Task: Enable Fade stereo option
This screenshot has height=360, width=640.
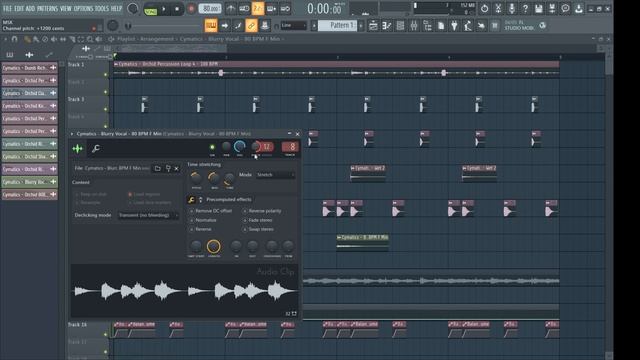Action: coord(258,220)
